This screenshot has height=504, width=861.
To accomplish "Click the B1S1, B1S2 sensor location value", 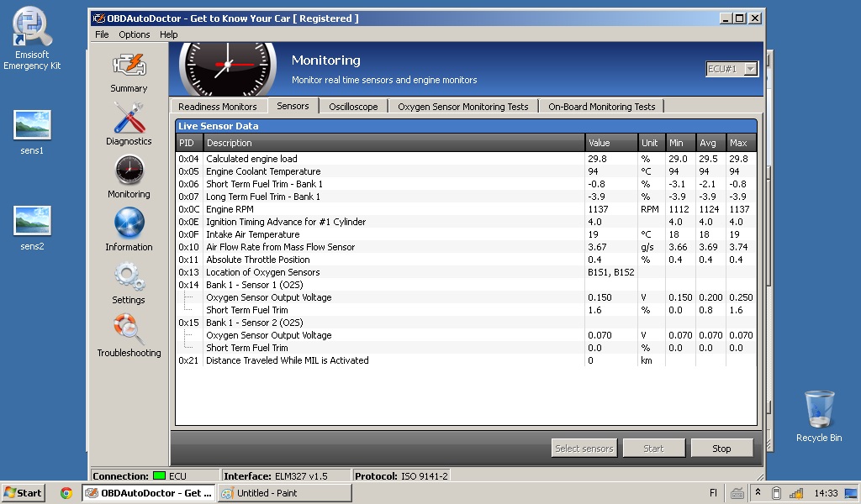I will tap(610, 272).
